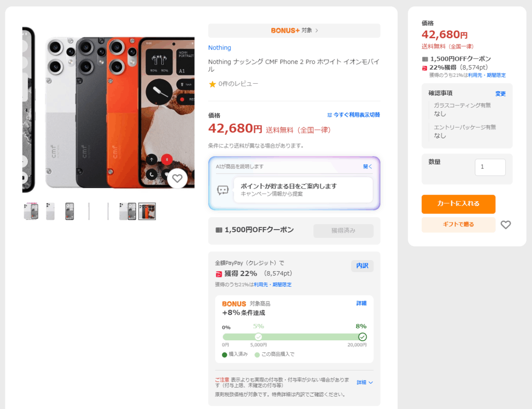Click the 5% milestone check marker

coord(258,337)
